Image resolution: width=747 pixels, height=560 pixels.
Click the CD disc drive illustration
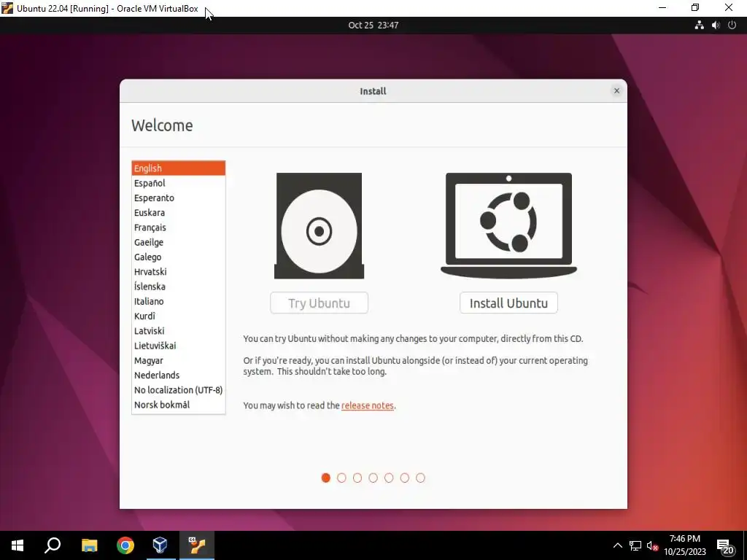(x=319, y=226)
